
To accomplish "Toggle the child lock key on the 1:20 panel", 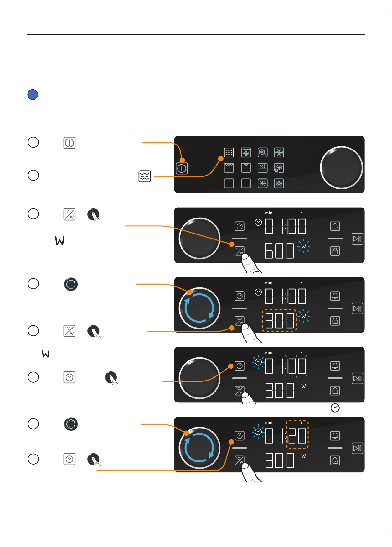I will 335,460.
